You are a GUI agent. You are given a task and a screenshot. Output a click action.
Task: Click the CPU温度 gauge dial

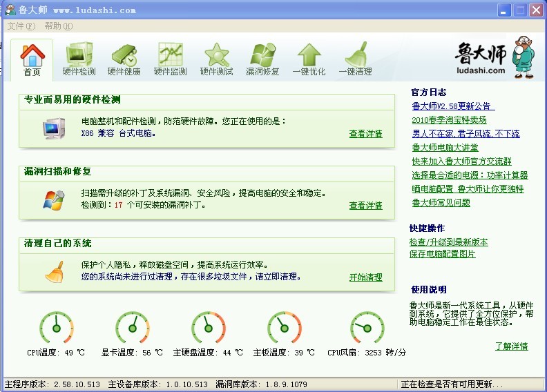(x=56, y=327)
